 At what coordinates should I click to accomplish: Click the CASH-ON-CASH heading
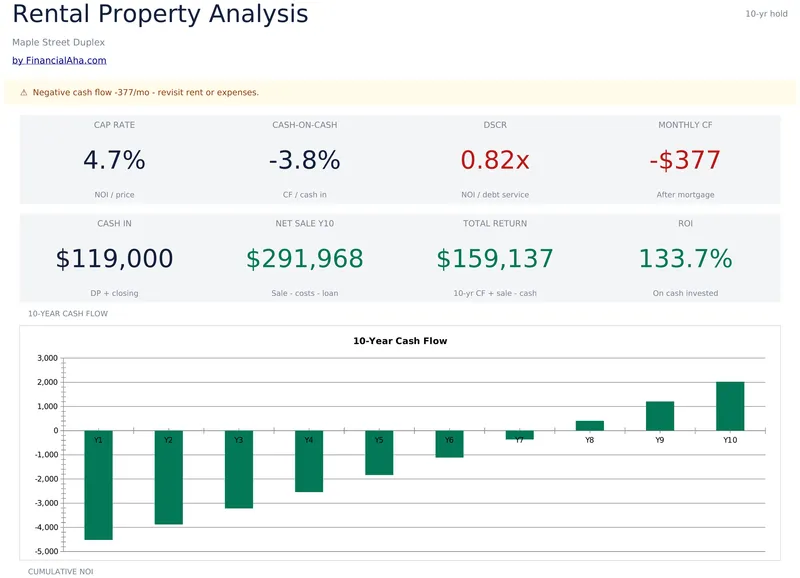pyautogui.click(x=305, y=125)
